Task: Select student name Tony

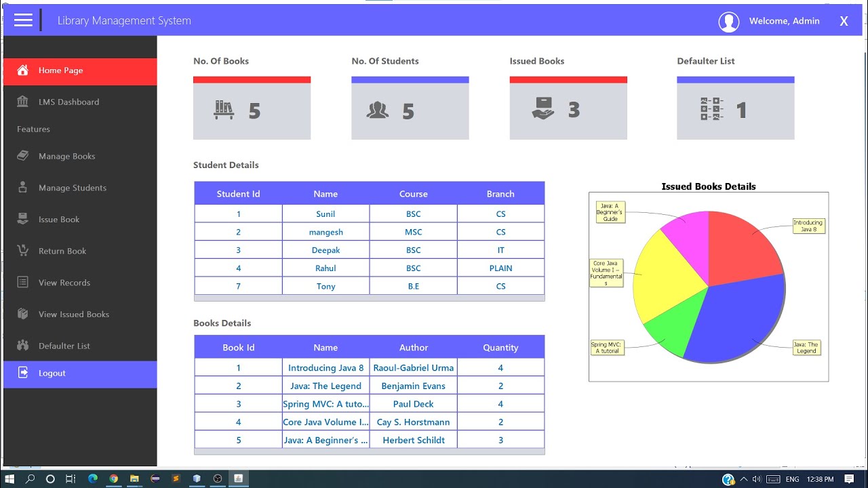Action: (x=325, y=286)
